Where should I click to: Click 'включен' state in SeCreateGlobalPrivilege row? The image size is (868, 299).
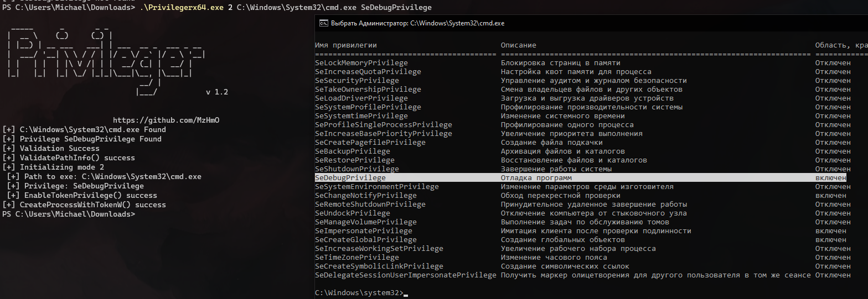(x=831, y=240)
